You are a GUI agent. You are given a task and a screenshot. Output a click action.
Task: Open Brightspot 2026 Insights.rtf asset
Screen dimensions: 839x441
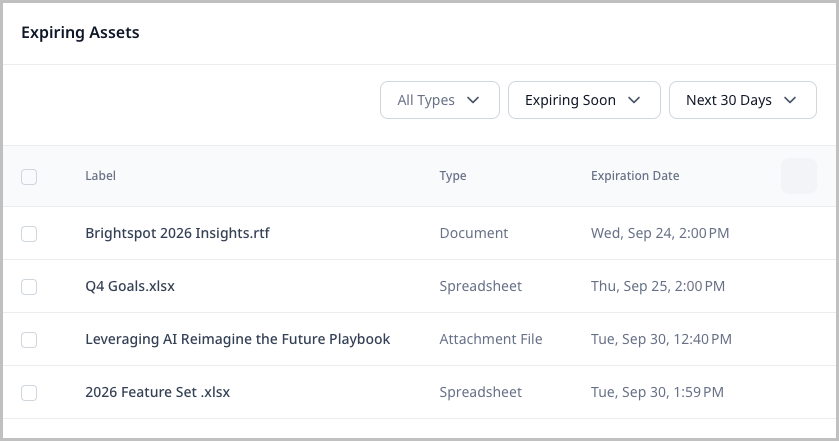[177, 233]
